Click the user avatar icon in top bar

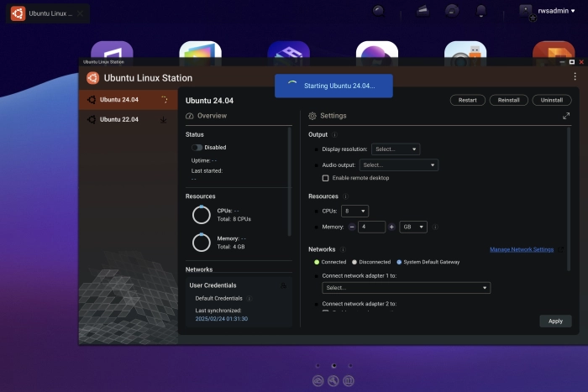[x=526, y=12]
